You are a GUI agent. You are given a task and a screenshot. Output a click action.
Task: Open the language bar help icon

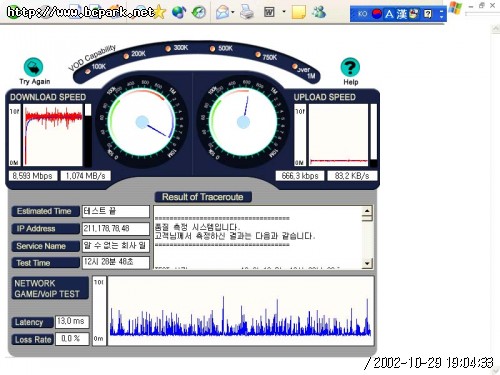pos(428,14)
